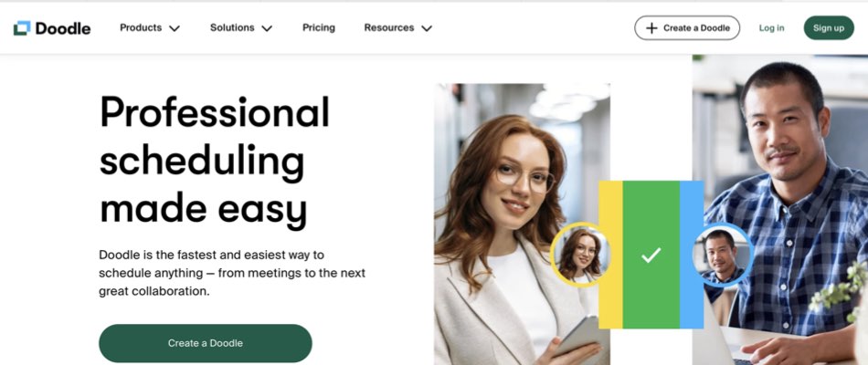Viewport: 868px width, 365px height.
Task: Click the blue color bar
Action: [x=692, y=255]
